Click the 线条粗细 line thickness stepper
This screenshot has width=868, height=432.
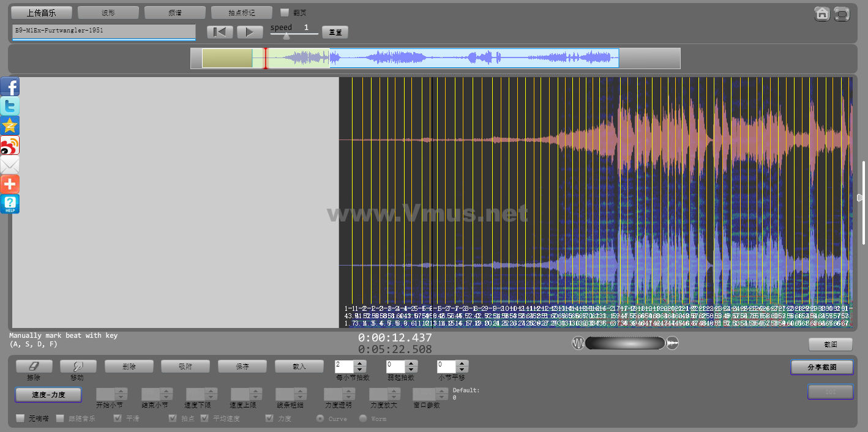click(x=291, y=394)
